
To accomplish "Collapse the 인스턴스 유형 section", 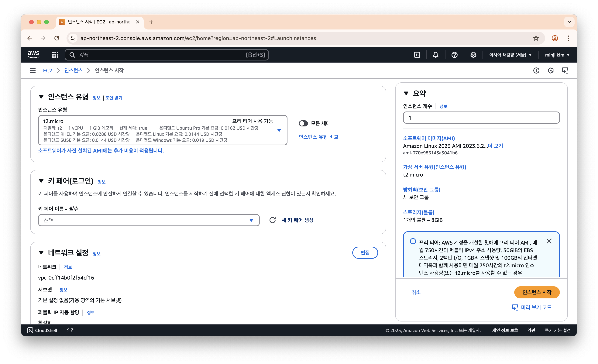I will (x=41, y=97).
